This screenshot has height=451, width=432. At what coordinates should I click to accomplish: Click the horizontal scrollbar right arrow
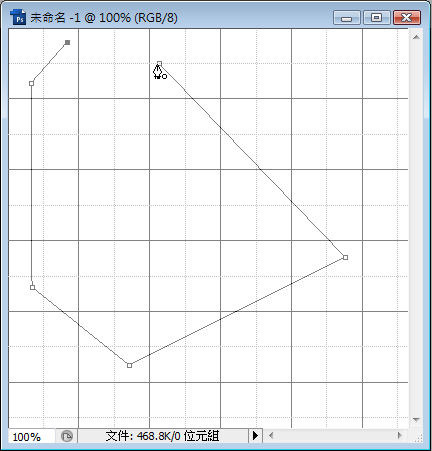pyautogui.click(x=399, y=435)
